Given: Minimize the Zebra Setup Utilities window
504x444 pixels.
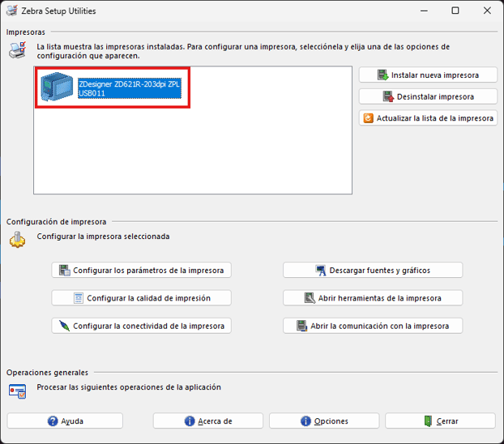Looking at the screenshot, I should tap(424, 11).
